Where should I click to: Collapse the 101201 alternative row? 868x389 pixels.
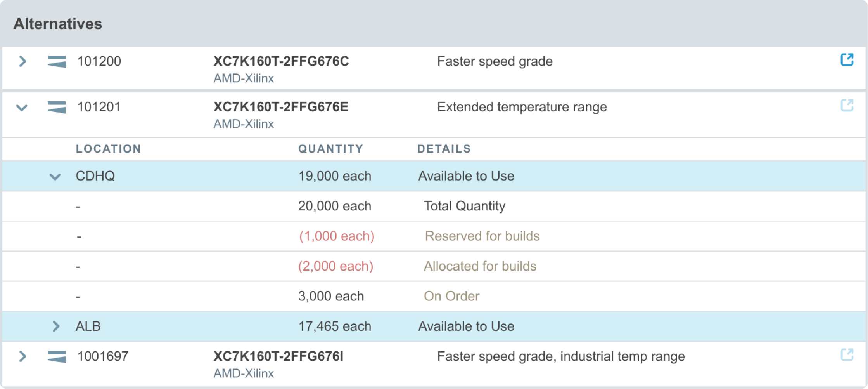(x=22, y=108)
